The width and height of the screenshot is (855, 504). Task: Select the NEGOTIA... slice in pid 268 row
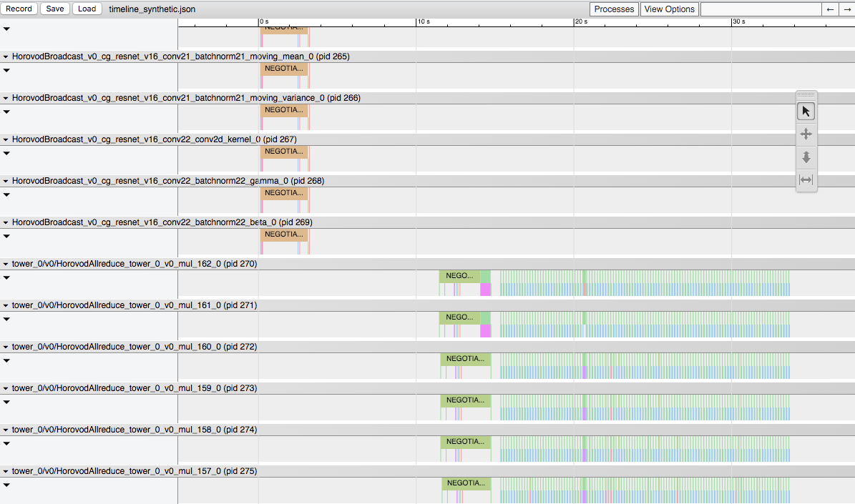[284, 193]
